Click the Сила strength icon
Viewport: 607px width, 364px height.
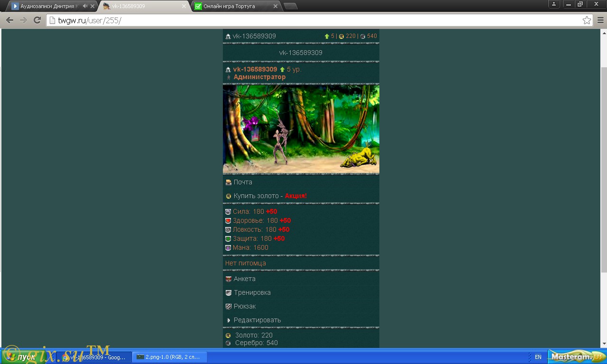point(228,212)
